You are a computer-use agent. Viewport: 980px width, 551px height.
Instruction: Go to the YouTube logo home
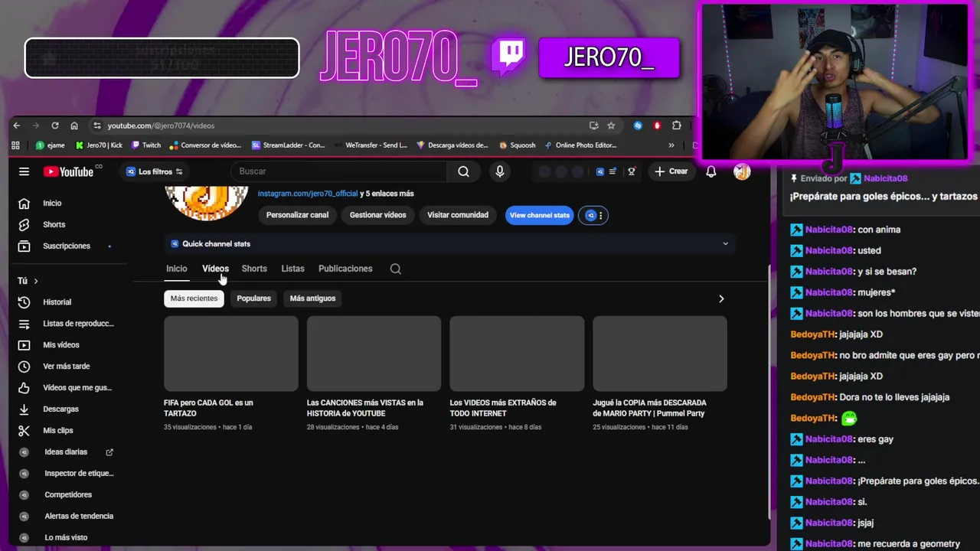pos(70,171)
